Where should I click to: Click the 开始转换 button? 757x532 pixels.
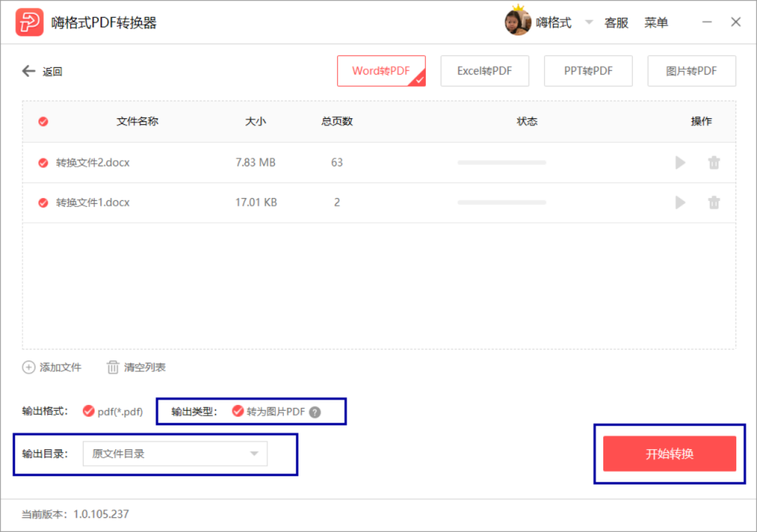[670, 454]
